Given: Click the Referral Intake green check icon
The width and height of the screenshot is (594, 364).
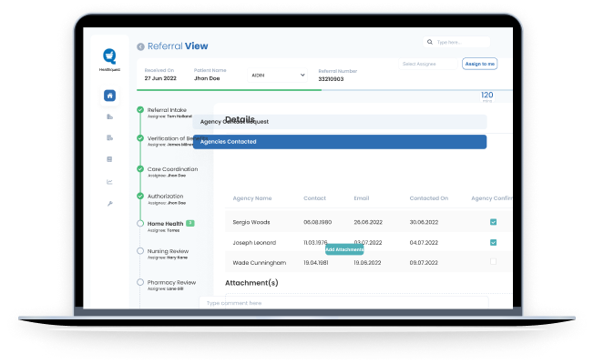Looking at the screenshot, I should pos(139,111).
